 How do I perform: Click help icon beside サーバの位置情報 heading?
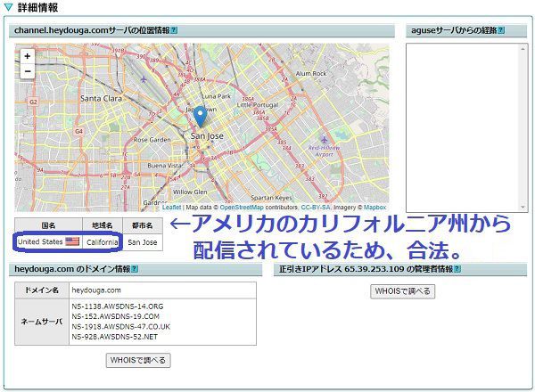pos(174,30)
